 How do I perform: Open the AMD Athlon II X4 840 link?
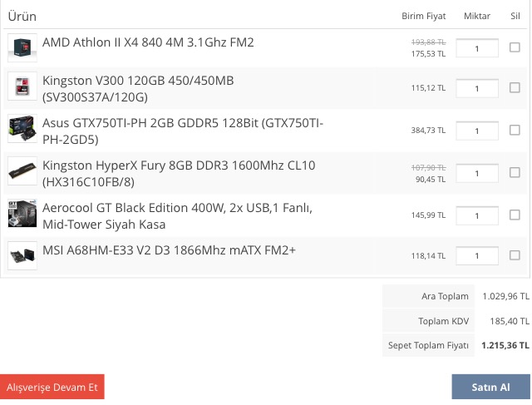(148, 42)
